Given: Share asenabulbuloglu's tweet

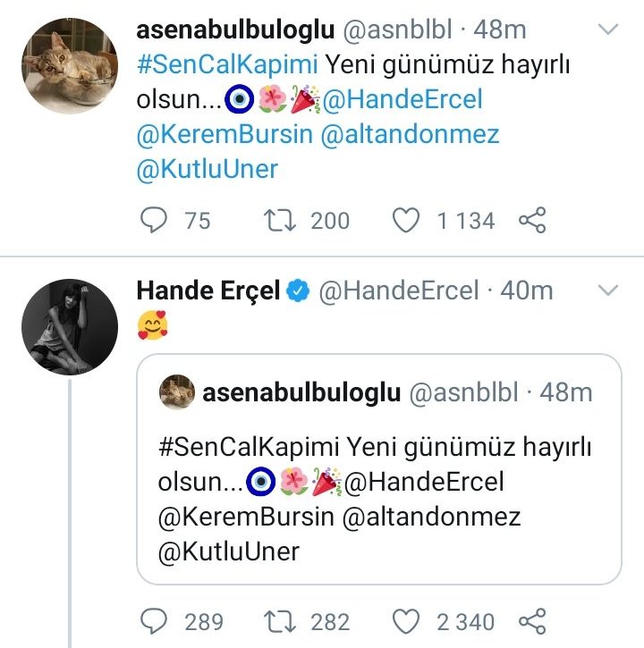Looking at the screenshot, I should coord(532,220).
